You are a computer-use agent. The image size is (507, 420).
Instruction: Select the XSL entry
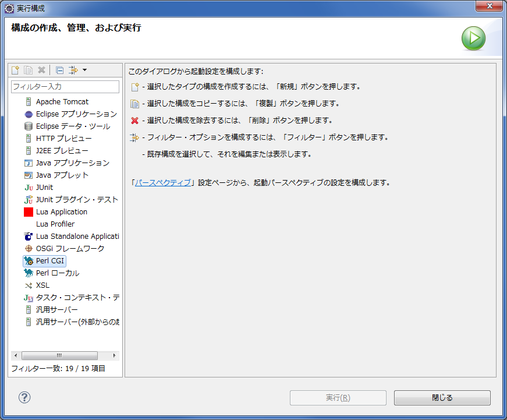click(42, 285)
